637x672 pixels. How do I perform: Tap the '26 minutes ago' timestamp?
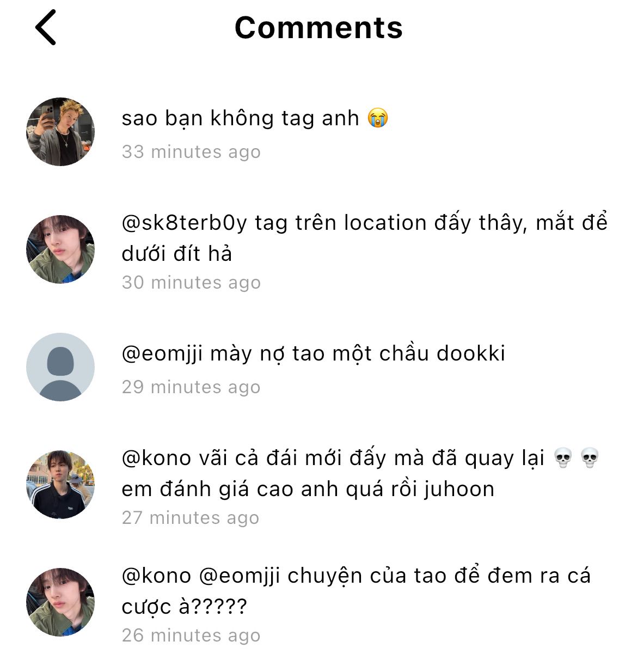[x=191, y=636]
